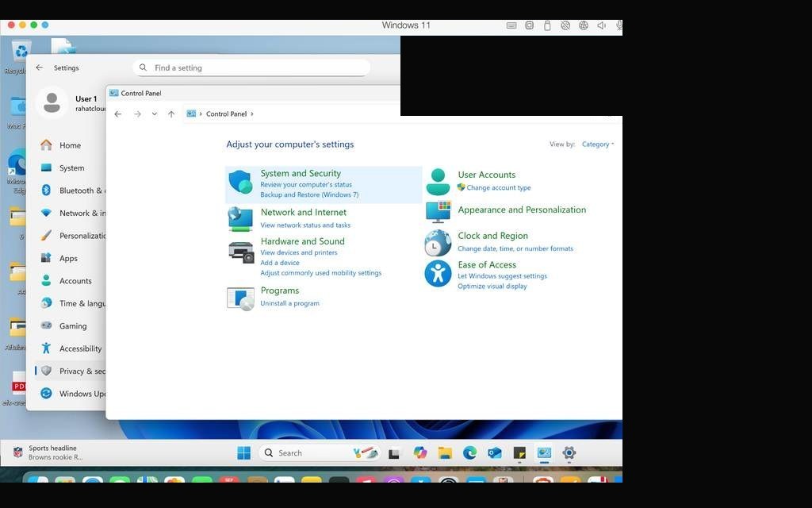Click Appearance and Personalization monitor icon
This screenshot has width=812, height=508.
click(438, 211)
